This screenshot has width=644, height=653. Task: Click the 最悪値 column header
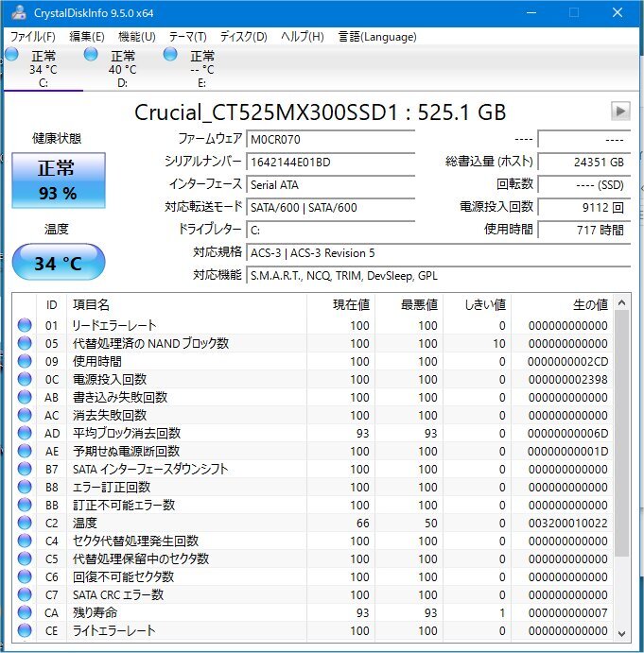tap(409, 305)
